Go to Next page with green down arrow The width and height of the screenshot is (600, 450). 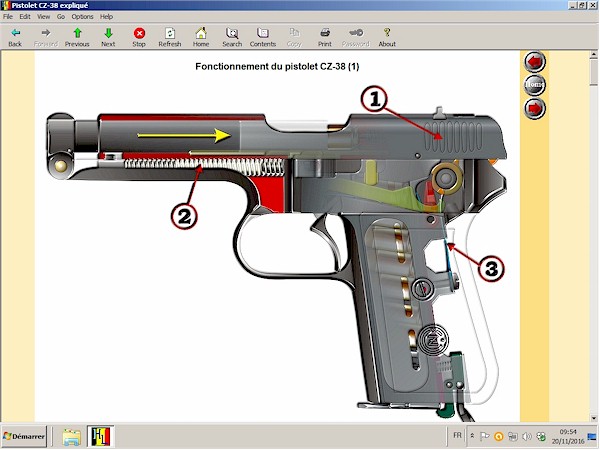[x=108, y=38]
